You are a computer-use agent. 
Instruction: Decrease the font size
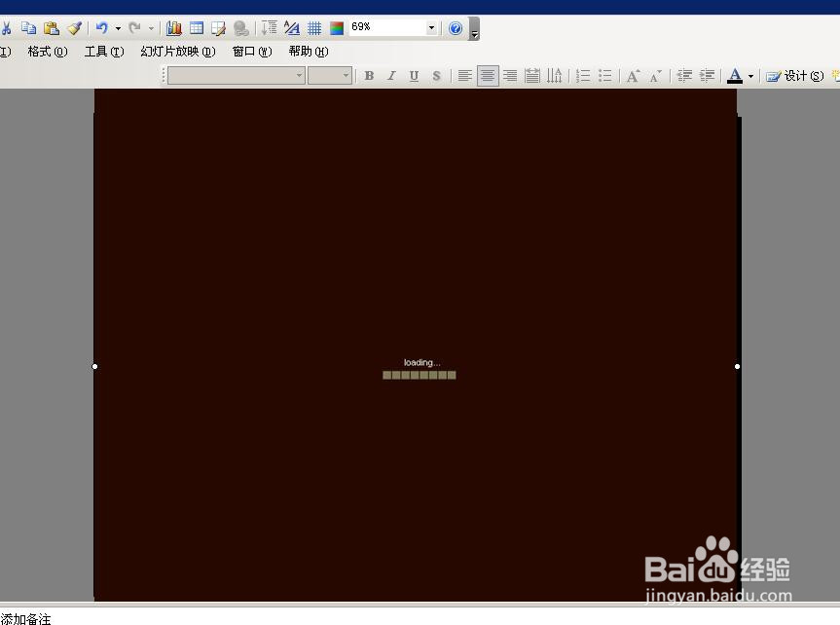[655, 76]
